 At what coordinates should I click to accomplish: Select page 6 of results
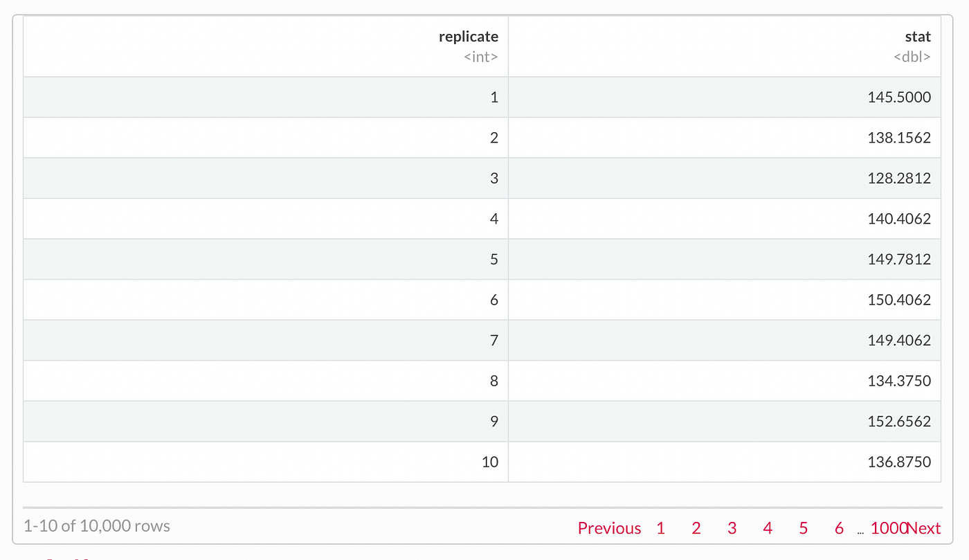[x=838, y=527]
